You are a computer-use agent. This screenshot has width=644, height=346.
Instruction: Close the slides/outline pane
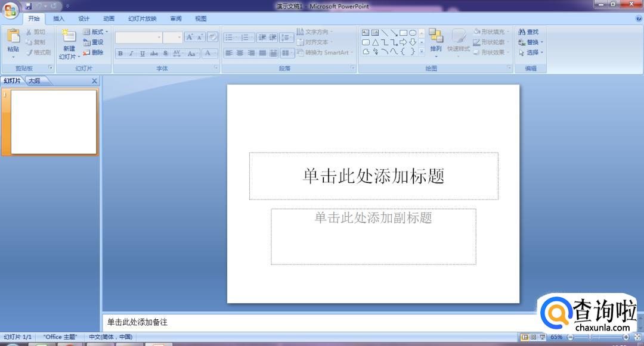(x=94, y=81)
